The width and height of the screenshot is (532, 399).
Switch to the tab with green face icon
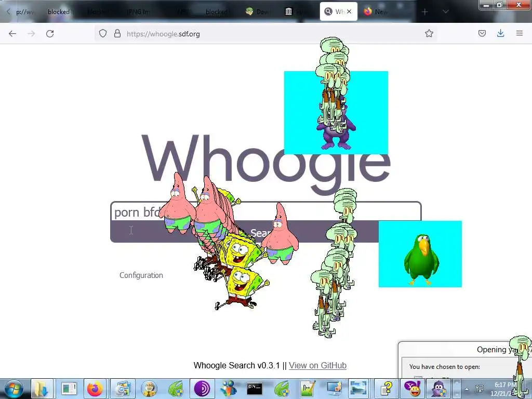pos(258,12)
